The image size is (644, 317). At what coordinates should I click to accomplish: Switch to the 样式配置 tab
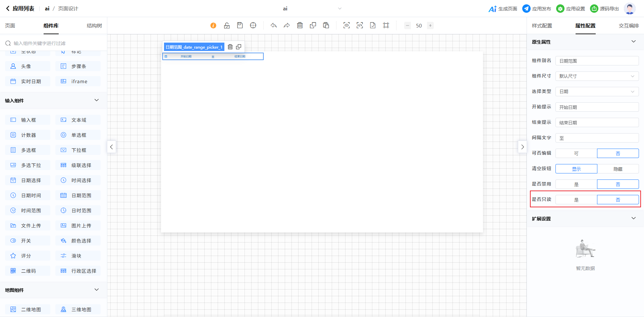point(542,26)
